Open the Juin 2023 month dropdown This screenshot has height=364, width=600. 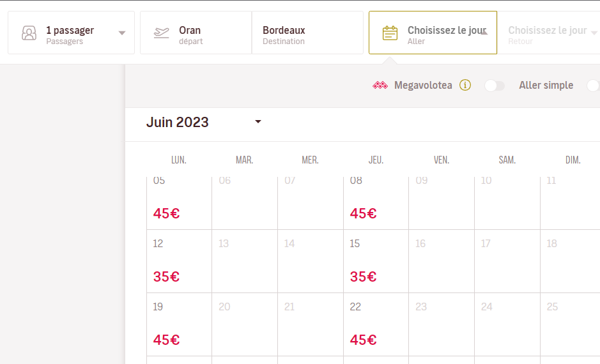pyautogui.click(x=258, y=121)
